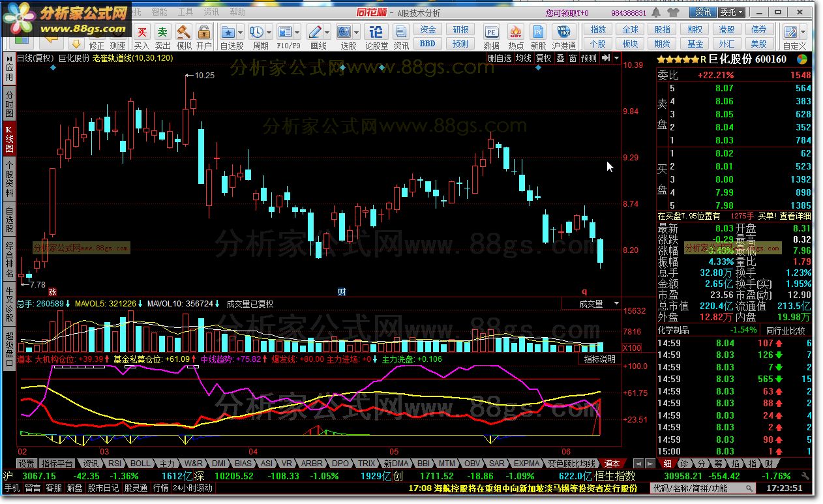Open the 自选股 star icon
The height and width of the screenshot is (504, 823).
pos(228,32)
